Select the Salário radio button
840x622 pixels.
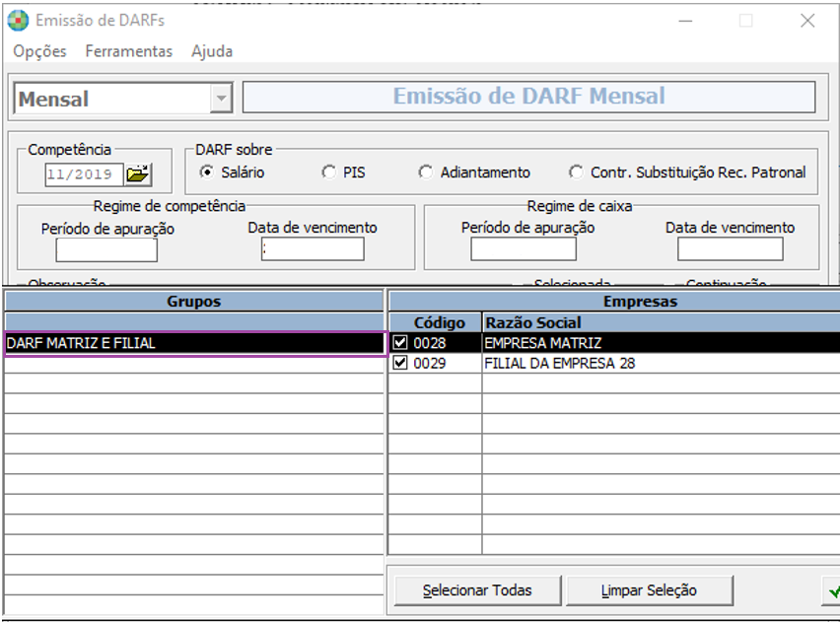pyautogui.click(x=206, y=172)
